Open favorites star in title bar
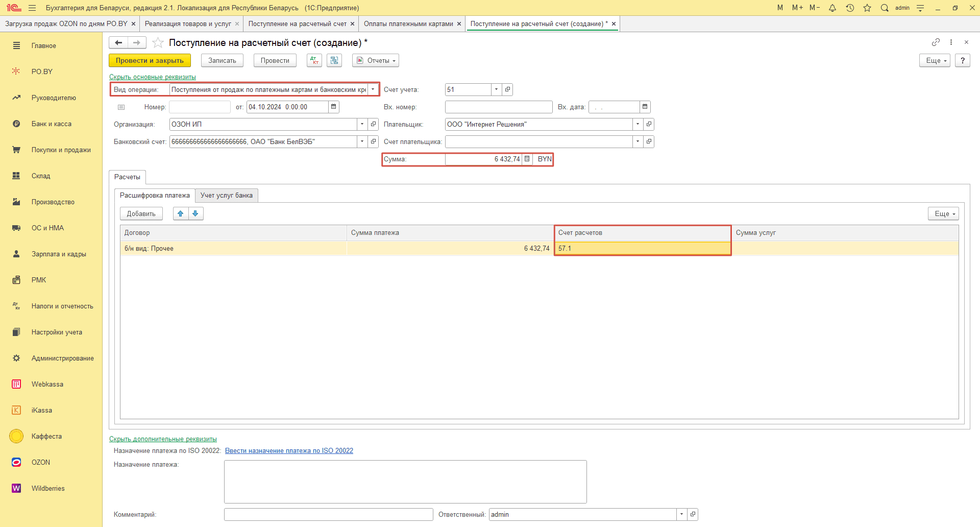 [x=867, y=8]
